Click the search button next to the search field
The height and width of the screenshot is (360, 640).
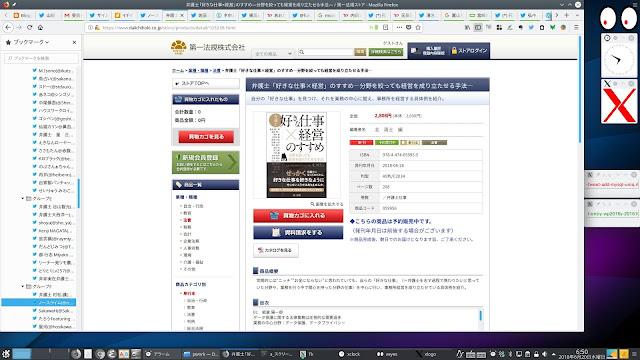[360, 52]
